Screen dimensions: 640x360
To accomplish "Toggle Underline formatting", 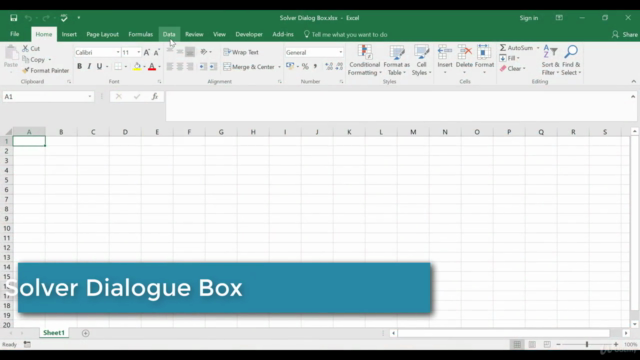I will tap(99, 67).
